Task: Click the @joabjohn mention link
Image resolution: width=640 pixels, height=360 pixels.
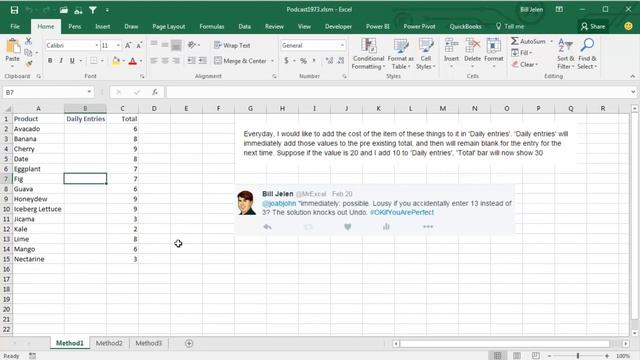Action: click(x=279, y=203)
